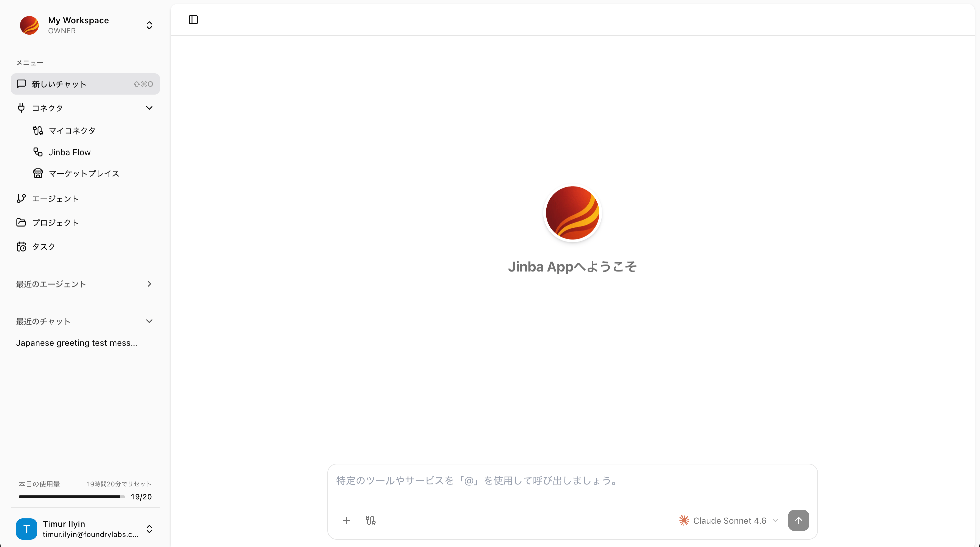Open プロジェクト page
The height and width of the screenshot is (547, 980).
pos(85,223)
